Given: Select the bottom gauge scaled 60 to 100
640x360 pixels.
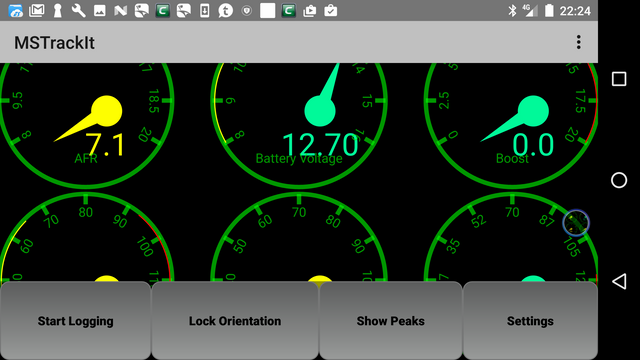Looking at the screenshot, I should [86, 237].
